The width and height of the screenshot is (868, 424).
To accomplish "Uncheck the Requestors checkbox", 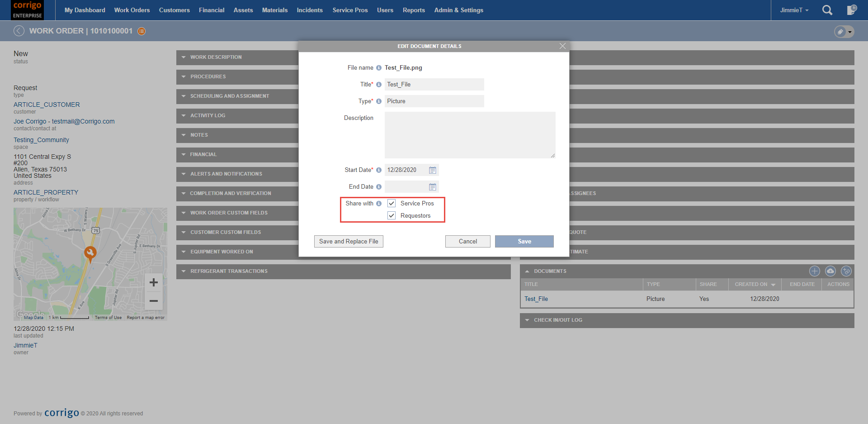I will point(392,216).
